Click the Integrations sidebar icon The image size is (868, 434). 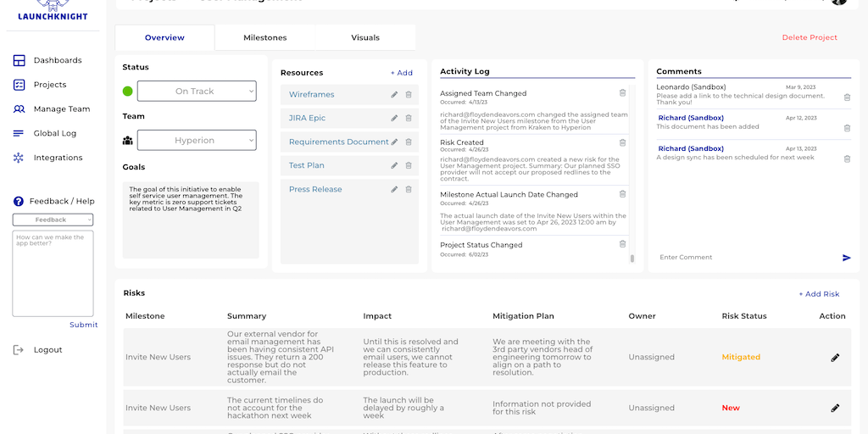tap(19, 158)
